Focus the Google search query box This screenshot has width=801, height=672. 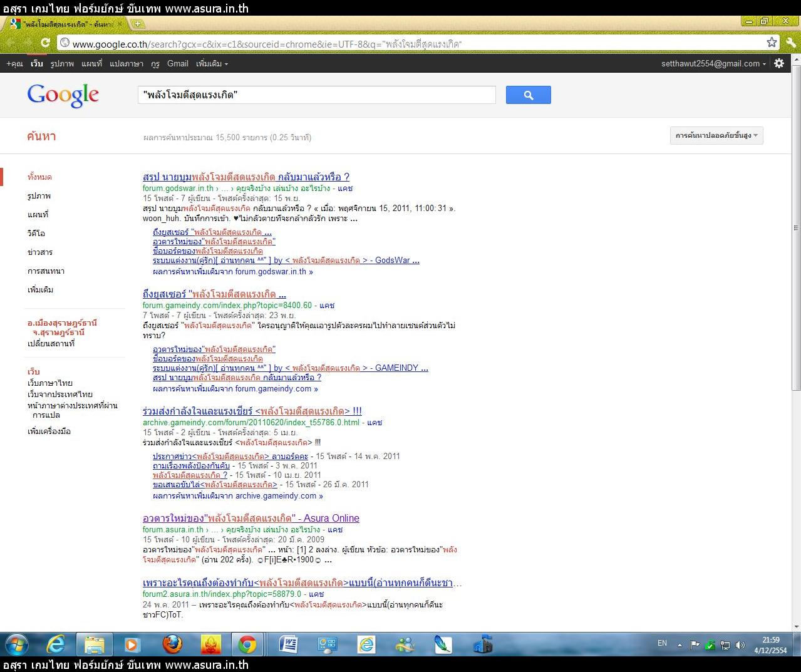[317, 95]
